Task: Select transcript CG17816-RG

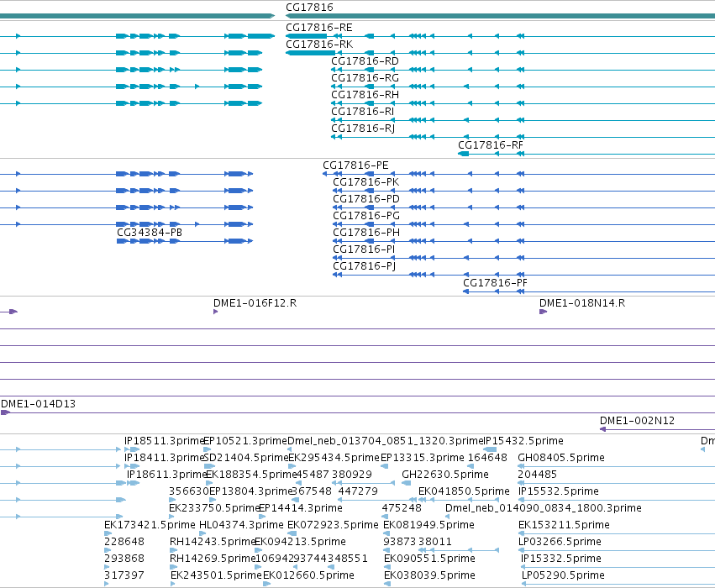Action: (x=365, y=78)
